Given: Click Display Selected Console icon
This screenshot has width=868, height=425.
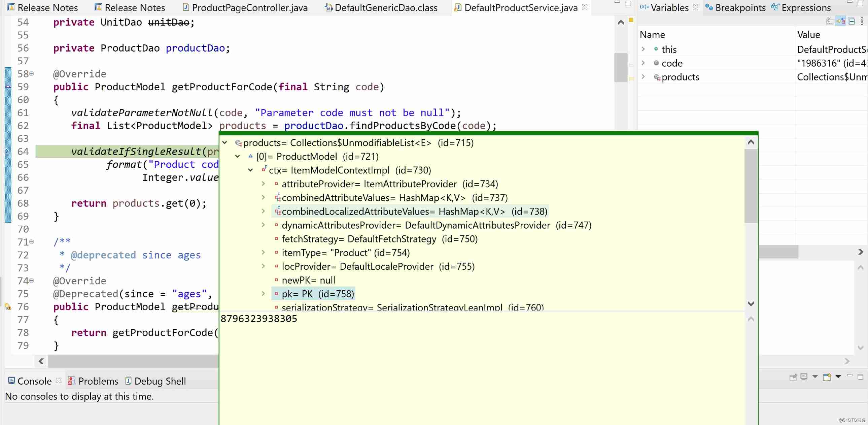Looking at the screenshot, I should pyautogui.click(x=804, y=377).
